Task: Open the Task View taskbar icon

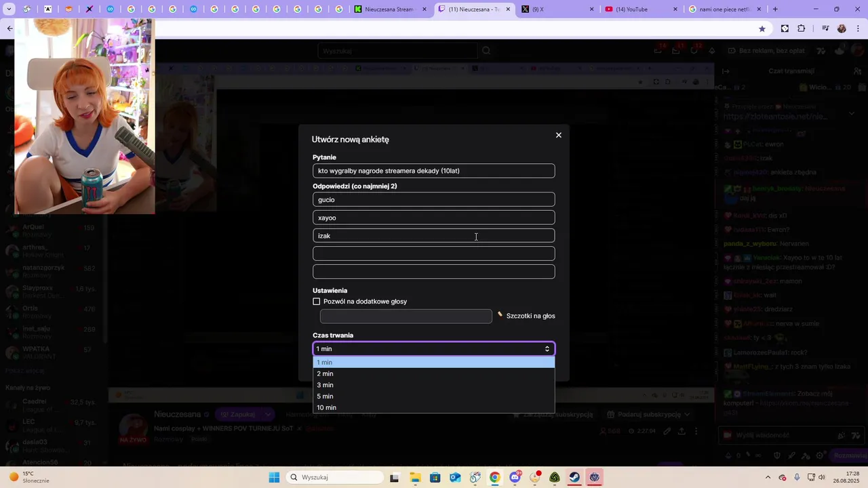Action: (395, 477)
